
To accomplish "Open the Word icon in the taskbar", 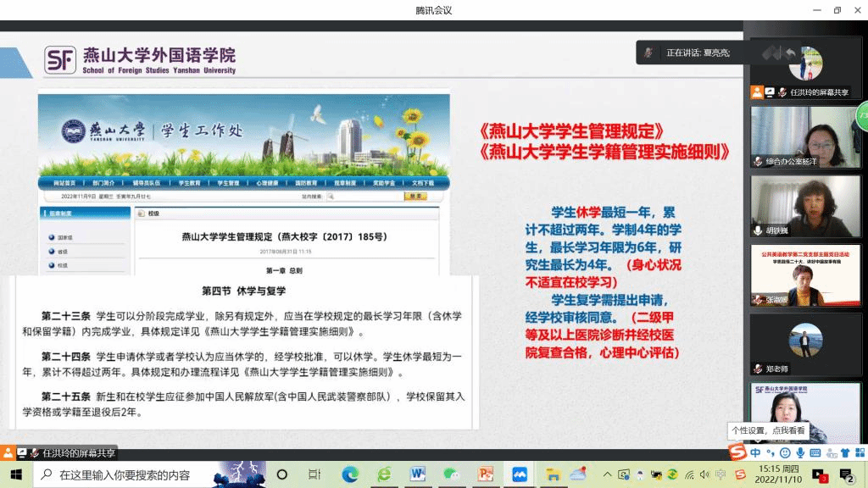I will [418, 474].
